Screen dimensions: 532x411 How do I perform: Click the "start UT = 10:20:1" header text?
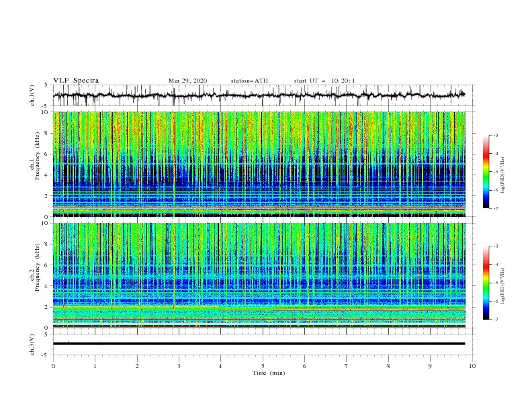[324, 81]
